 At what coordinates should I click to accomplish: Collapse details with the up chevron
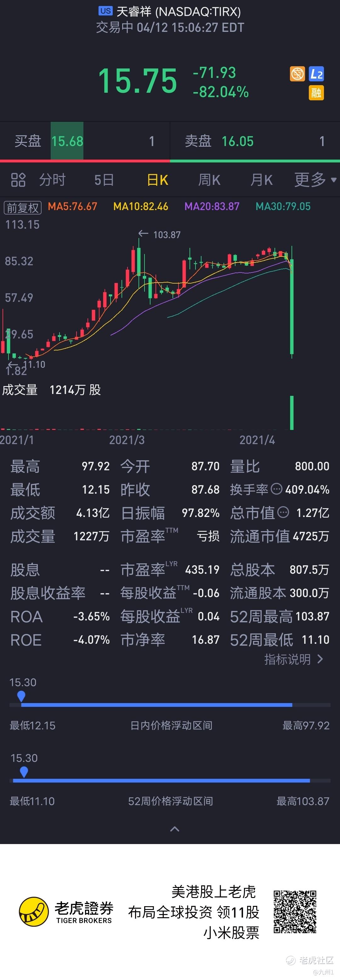174,829
